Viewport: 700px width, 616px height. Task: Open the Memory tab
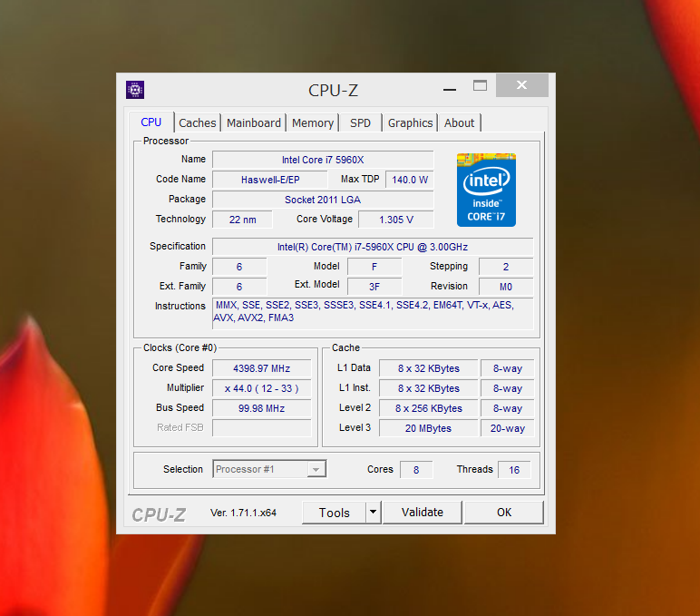[313, 122]
